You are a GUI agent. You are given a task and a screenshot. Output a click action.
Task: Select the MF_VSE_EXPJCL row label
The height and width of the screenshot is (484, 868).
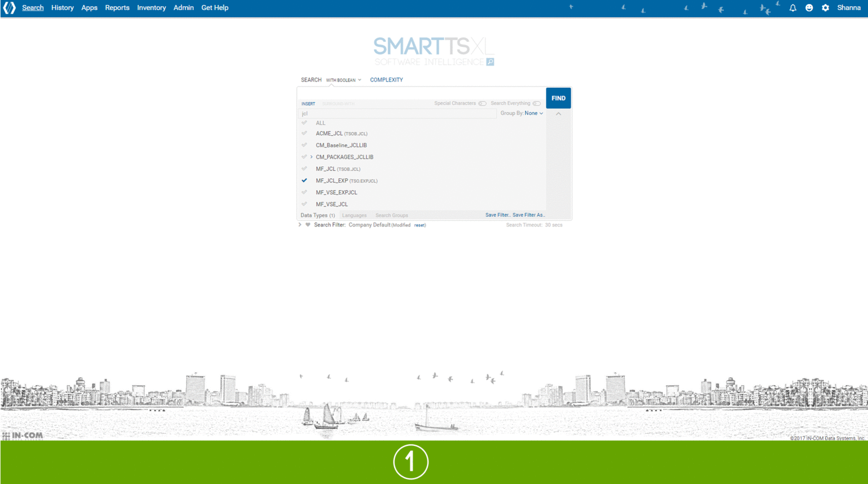click(336, 192)
